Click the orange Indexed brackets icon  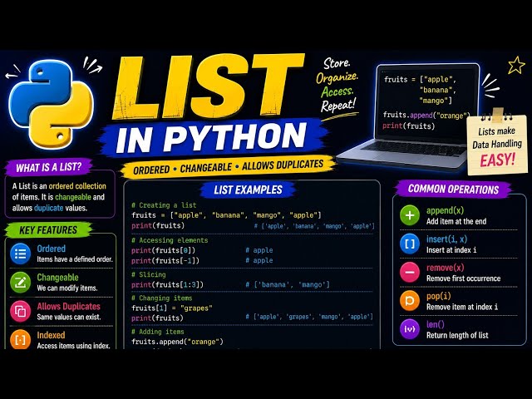tap(20, 339)
